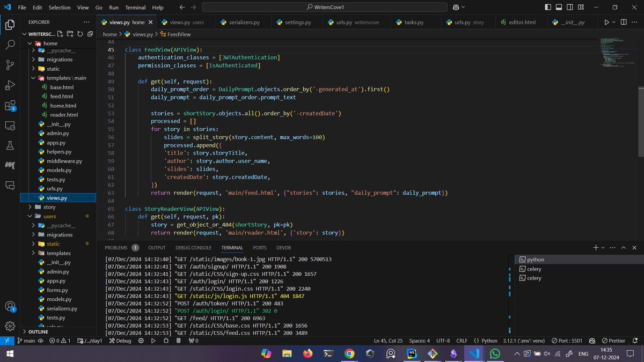Create a New Folder in Explorer
Viewport: 644px width, 362px height.
pyautogui.click(x=70, y=34)
